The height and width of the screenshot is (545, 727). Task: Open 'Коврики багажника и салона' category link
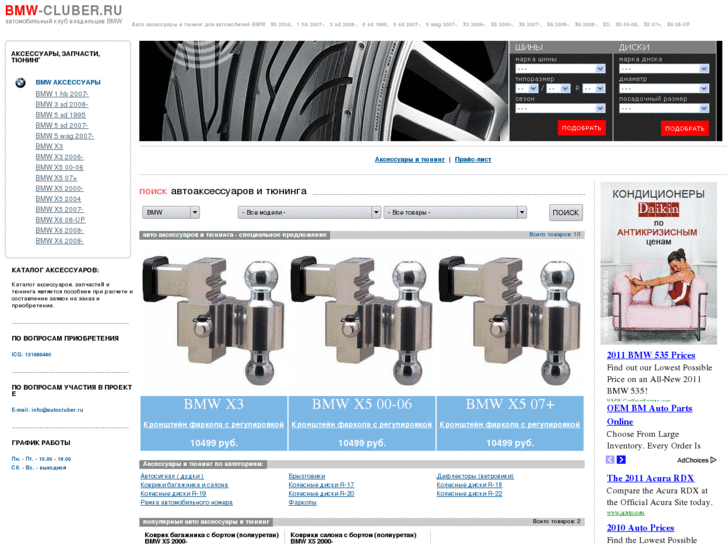tap(184, 485)
